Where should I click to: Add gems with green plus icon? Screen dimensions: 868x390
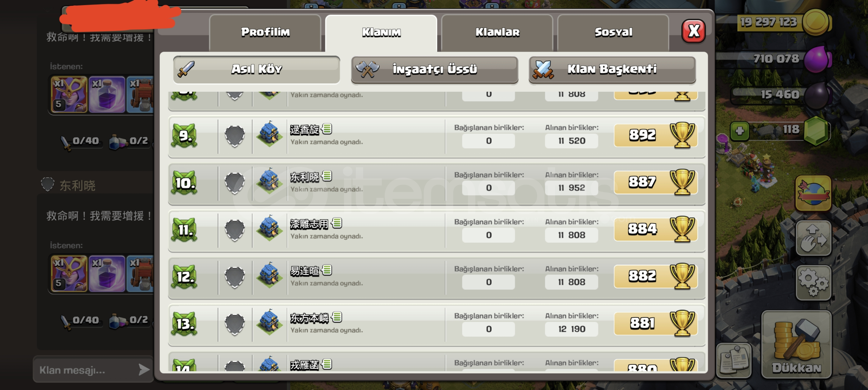click(740, 131)
